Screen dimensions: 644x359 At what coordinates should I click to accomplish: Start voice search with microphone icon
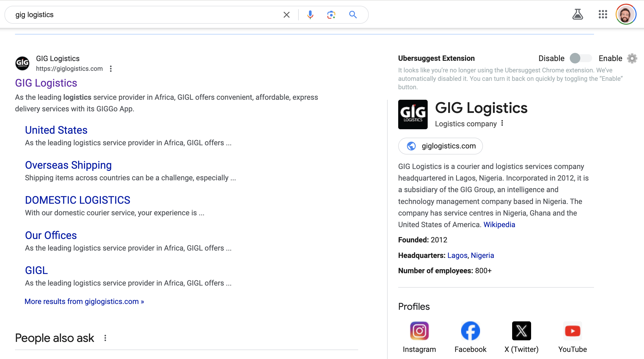point(310,15)
